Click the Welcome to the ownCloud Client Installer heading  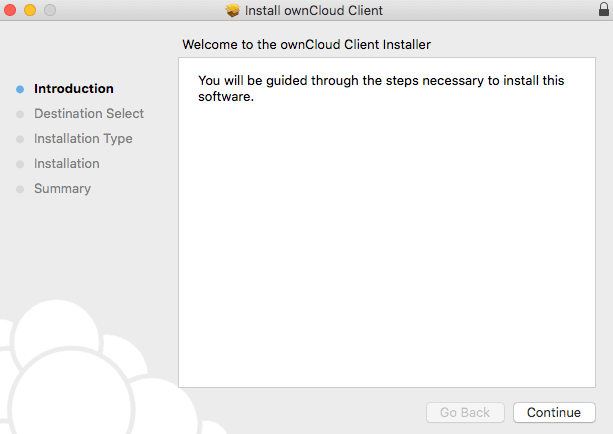click(x=306, y=44)
